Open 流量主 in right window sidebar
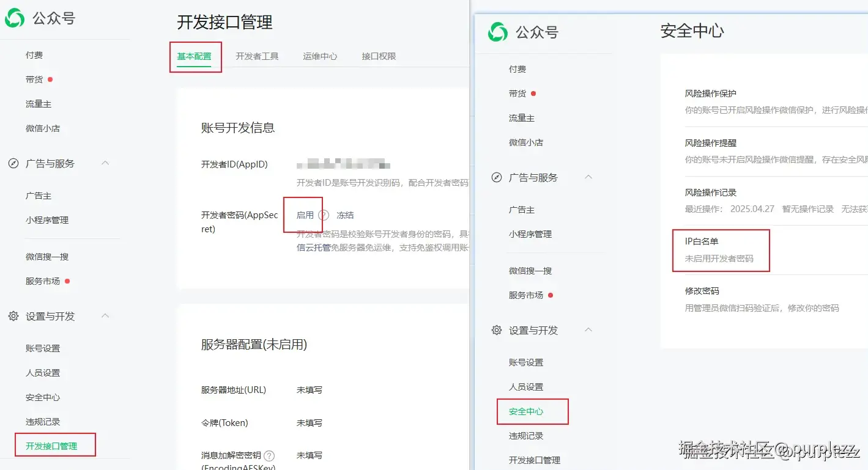868x470 pixels. pyautogui.click(x=522, y=118)
